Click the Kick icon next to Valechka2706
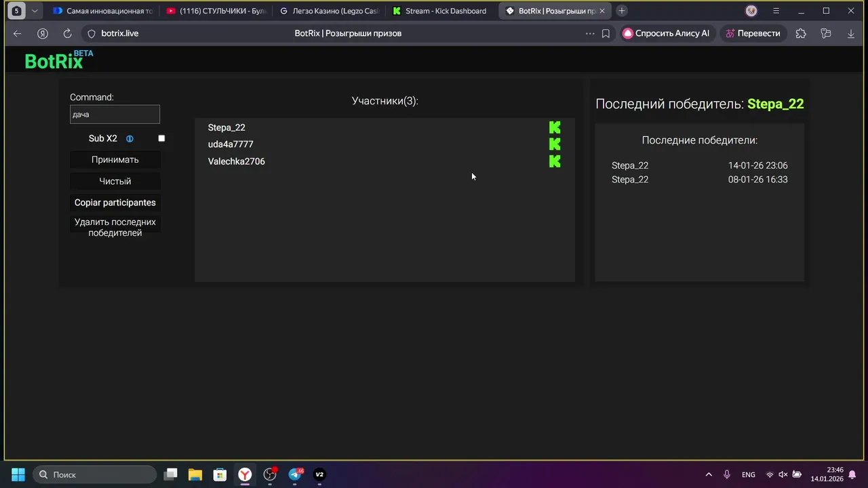The height and width of the screenshot is (488, 868). pyautogui.click(x=555, y=161)
